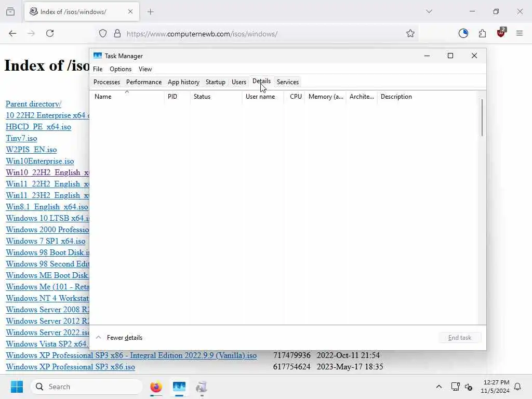532x399 pixels.
Task: Sort by the Description column header
Action: 428,96
